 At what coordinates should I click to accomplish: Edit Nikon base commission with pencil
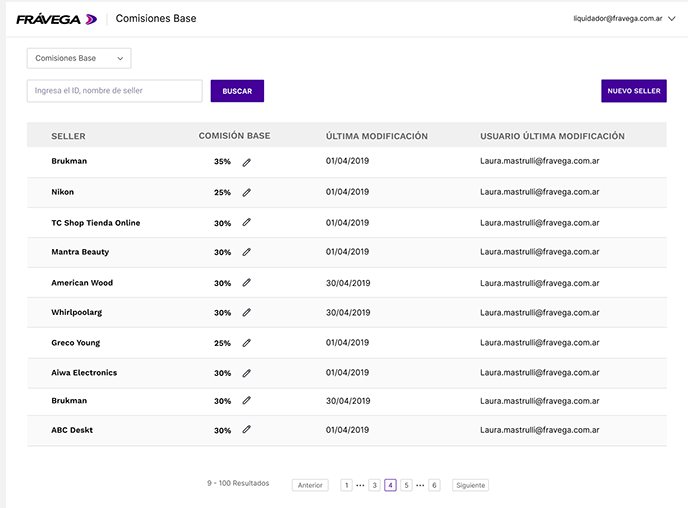(x=247, y=193)
